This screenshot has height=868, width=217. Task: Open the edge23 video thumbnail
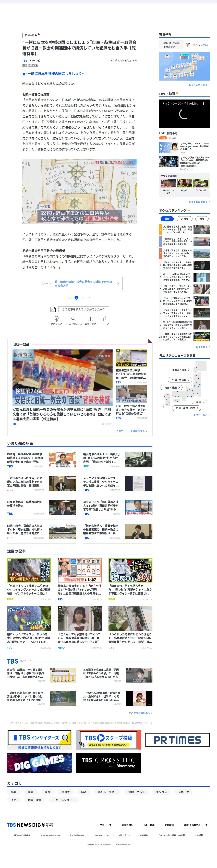pyautogui.click(x=184, y=183)
